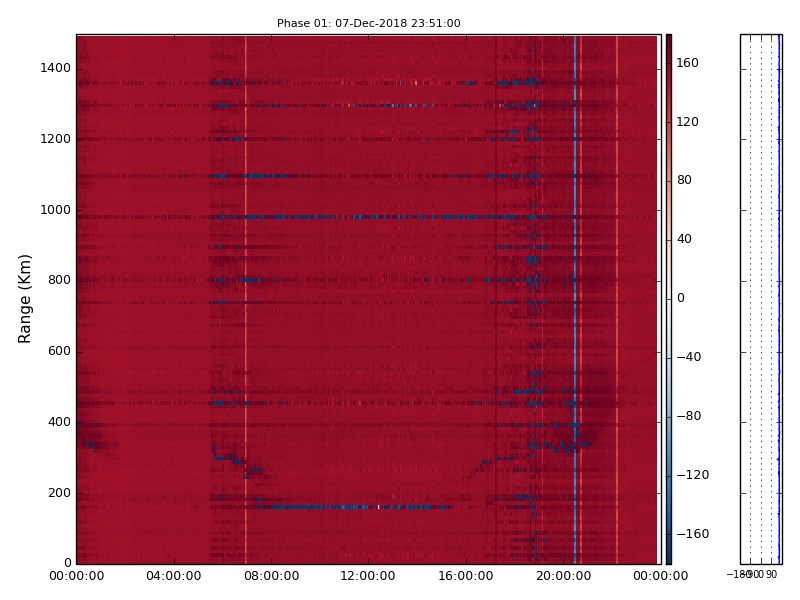Viewport: 800px width, 600px height.
Task: Click the vertical red-blue colorbar strip
Action: coord(668,300)
